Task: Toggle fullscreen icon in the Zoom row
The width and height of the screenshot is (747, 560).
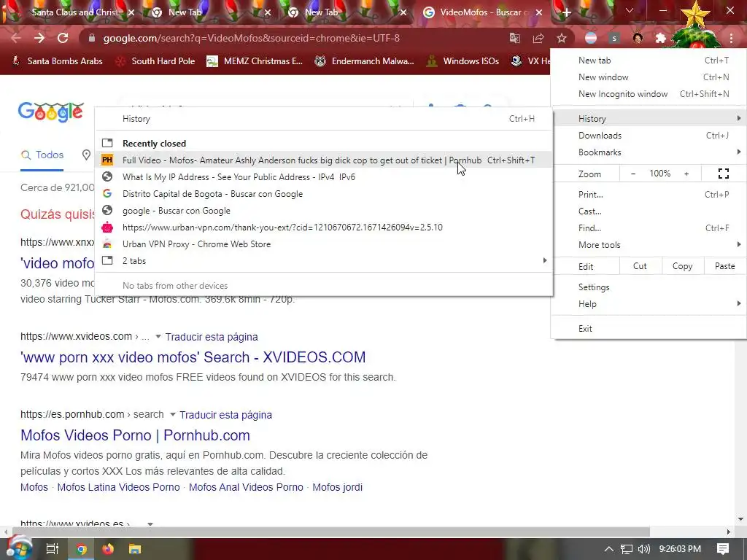Action: point(723,174)
